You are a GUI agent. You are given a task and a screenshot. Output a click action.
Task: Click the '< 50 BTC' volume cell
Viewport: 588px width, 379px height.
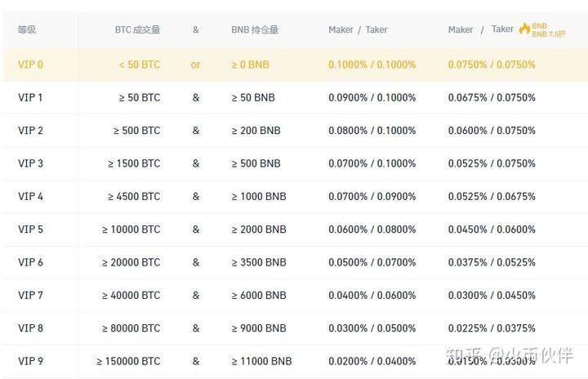click(x=140, y=65)
